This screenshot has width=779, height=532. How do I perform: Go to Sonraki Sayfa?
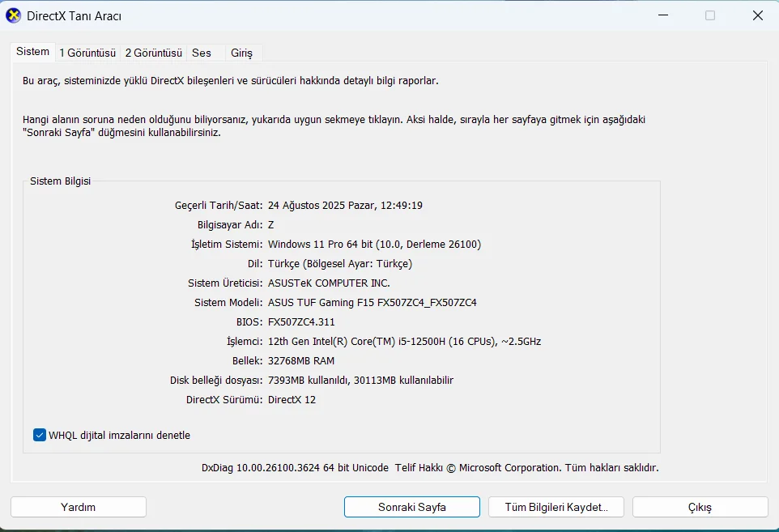tap(412, 507)
